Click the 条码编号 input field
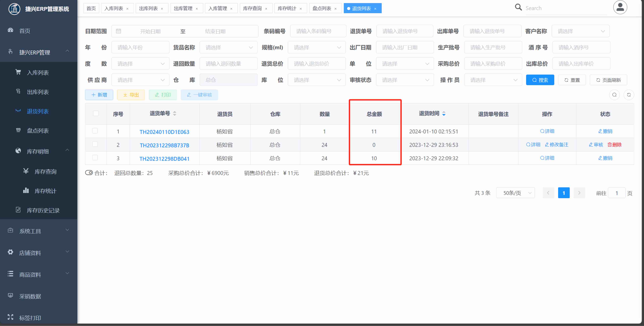Viewport: 644px width, 326px height. coord(318,31)
